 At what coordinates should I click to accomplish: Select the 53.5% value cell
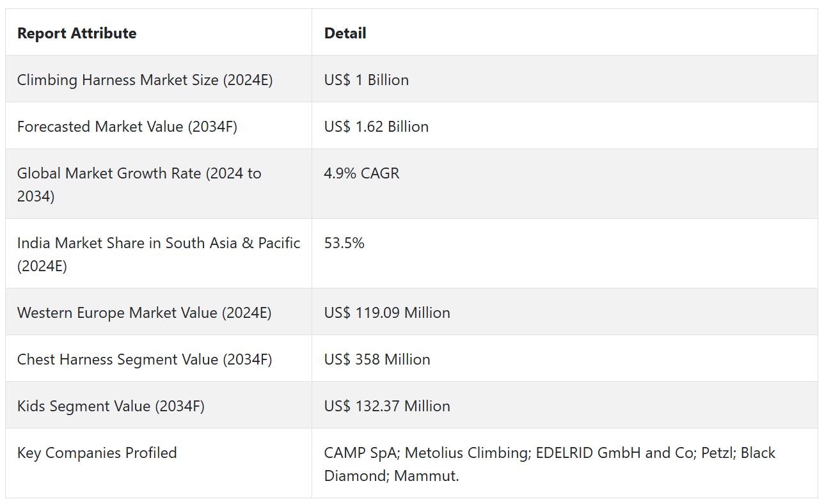click(344, 243)
